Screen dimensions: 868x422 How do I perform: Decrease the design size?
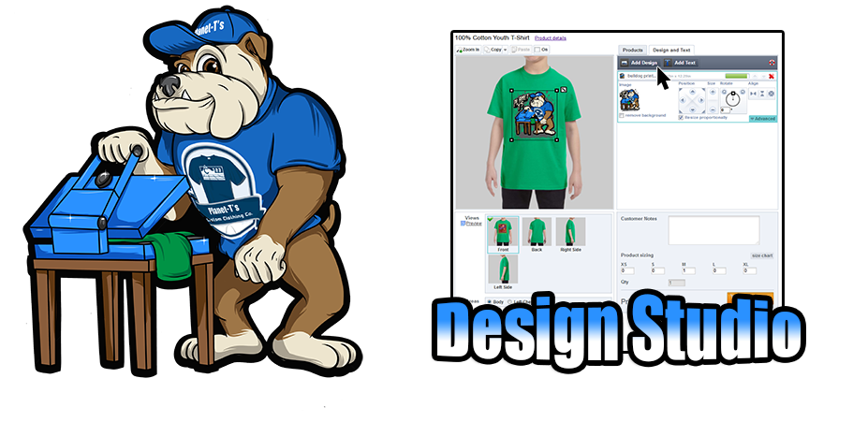pyautogui.click(x=713, y=109)
